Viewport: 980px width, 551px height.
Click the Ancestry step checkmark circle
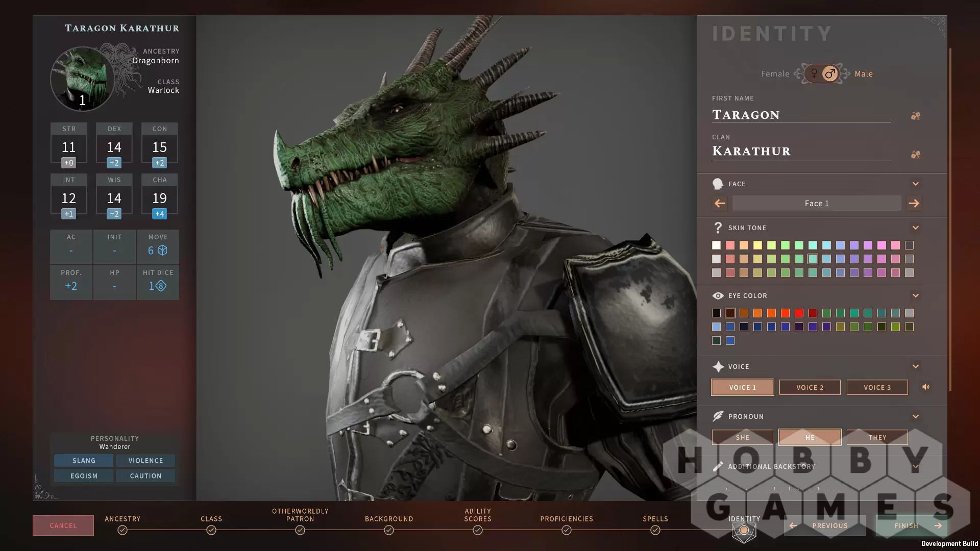pyautogui.click(x=122, y=530)
